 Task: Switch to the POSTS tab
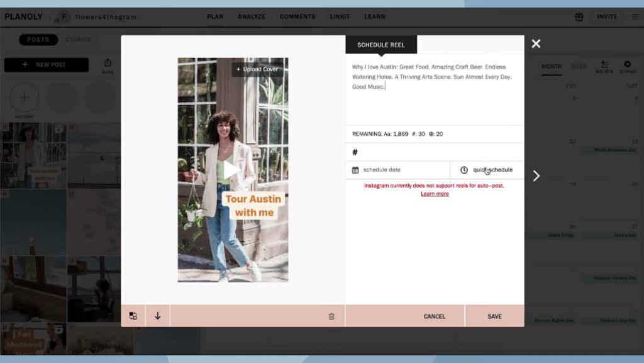38,40
